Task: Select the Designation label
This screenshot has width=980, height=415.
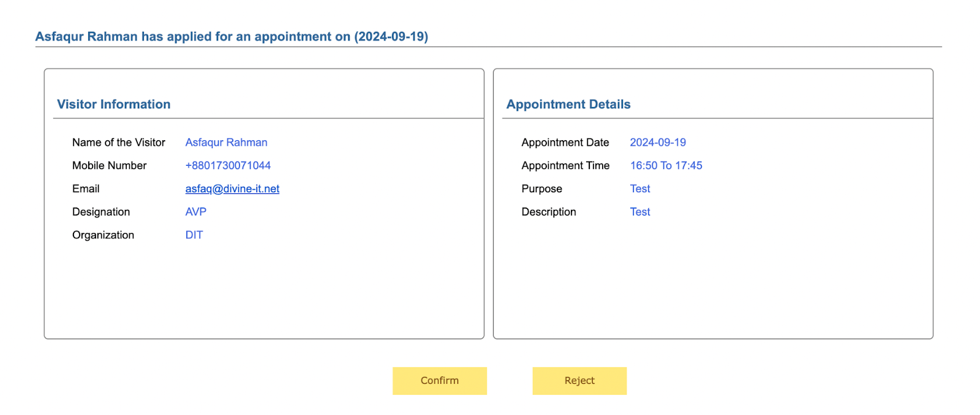Action: (x=101, y=212)
